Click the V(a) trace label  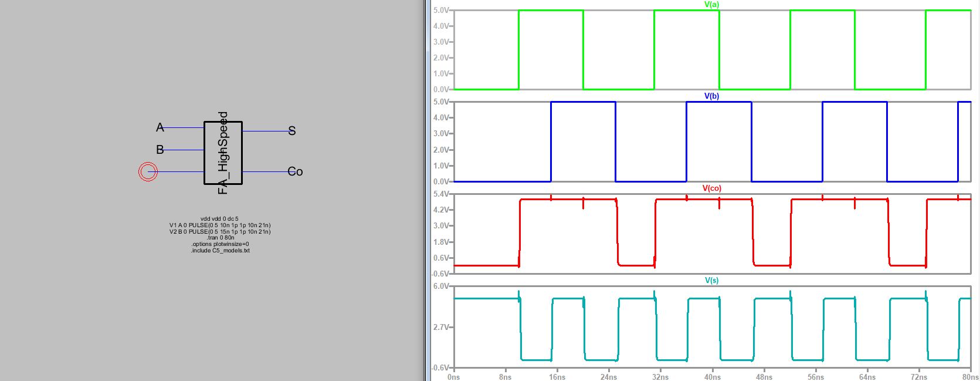[x=711, y=4]
